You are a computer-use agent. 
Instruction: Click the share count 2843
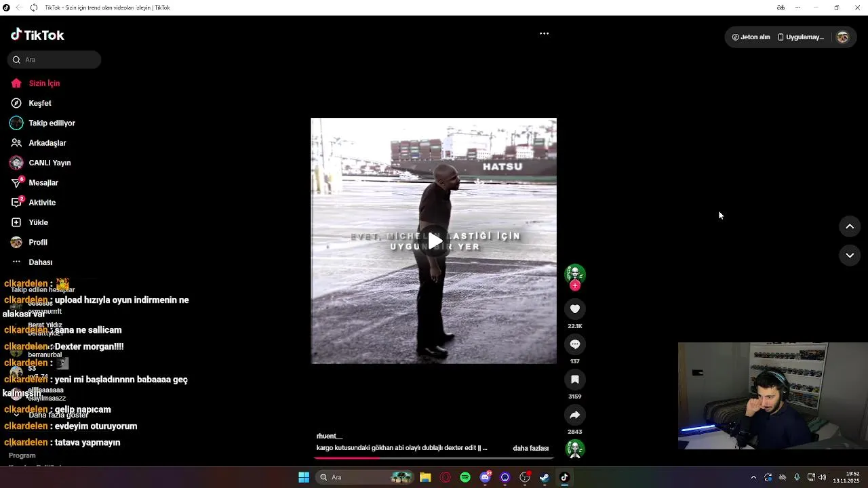pos(575,432)
